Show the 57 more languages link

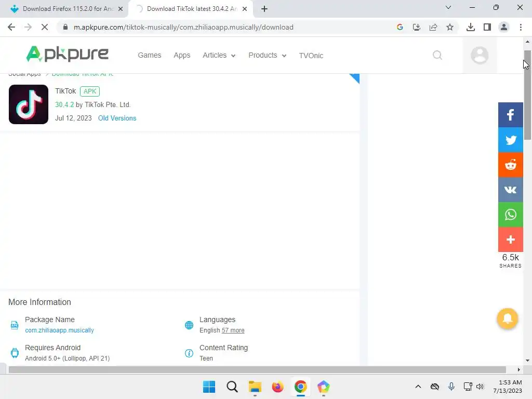point(233,330)
